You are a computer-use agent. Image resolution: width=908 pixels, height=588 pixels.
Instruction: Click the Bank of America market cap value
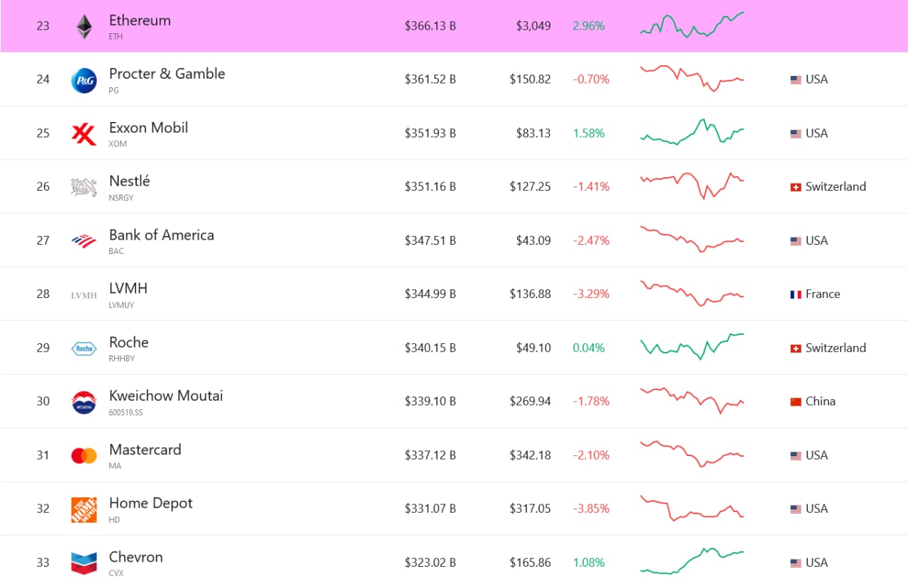(x=430, y=240)
